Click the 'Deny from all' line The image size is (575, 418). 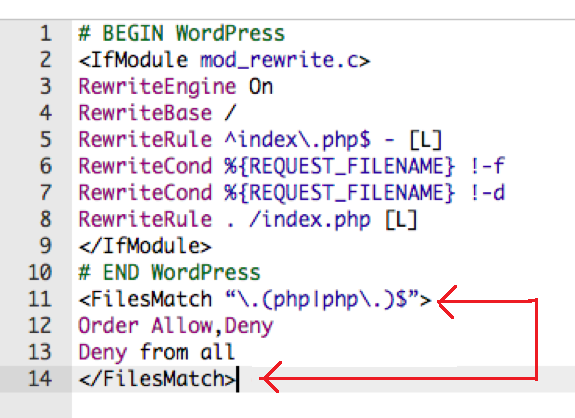[x=157, y=352]
